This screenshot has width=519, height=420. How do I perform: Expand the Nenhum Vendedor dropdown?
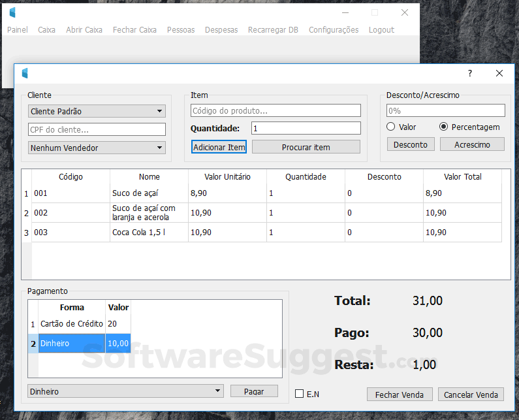[x=97, y=148]
